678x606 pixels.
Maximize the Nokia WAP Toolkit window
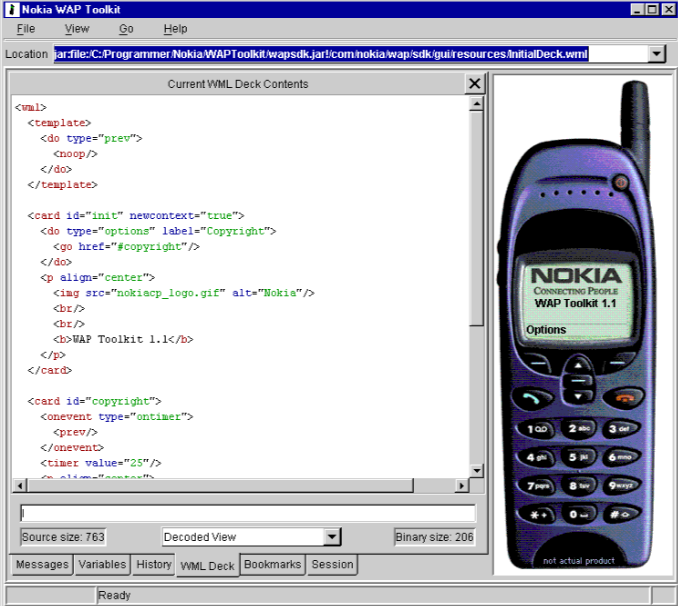652,9
